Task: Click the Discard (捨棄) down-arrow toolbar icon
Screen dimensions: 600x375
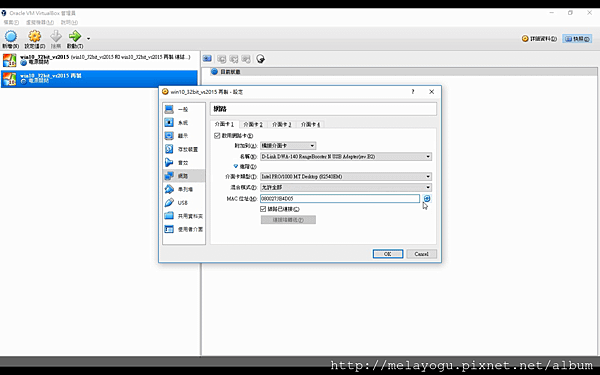Action: 56,37
